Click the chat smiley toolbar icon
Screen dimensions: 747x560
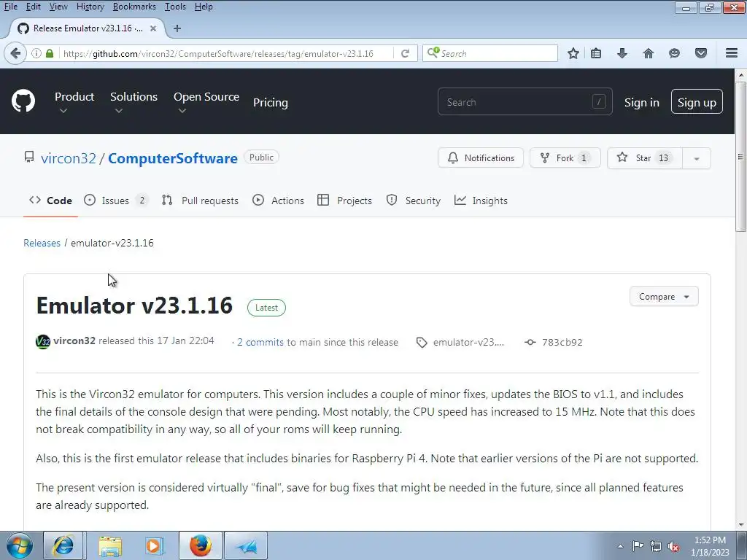pos(674,53)
